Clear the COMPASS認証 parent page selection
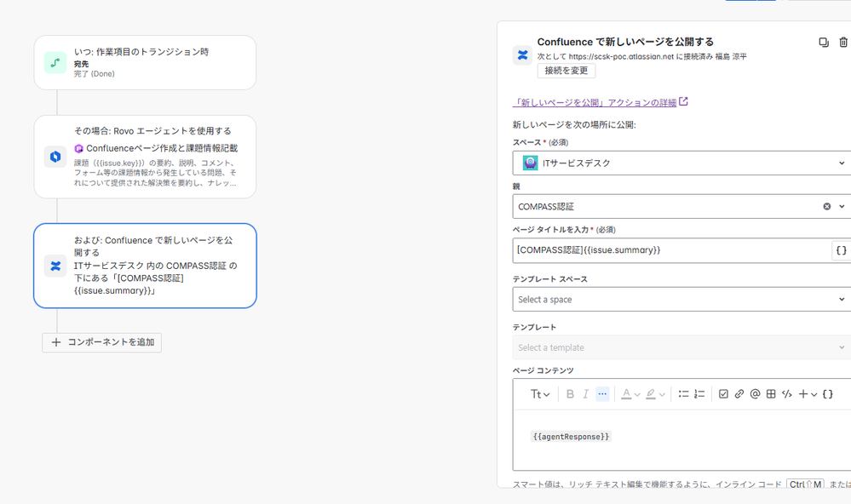The height and width of the screenshot is (504, 851). point(826,206)
